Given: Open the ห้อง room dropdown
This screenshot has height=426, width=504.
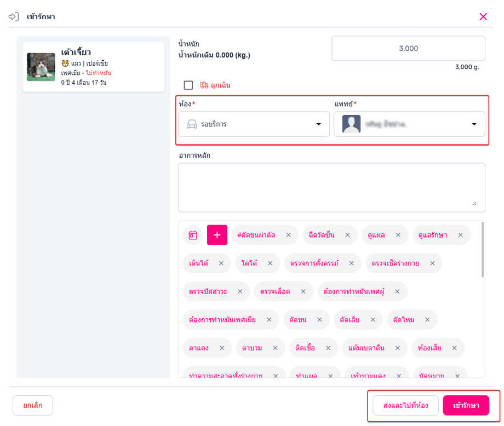Looking at the screenshot, I should pyautogui.click(x=254, y=124).
